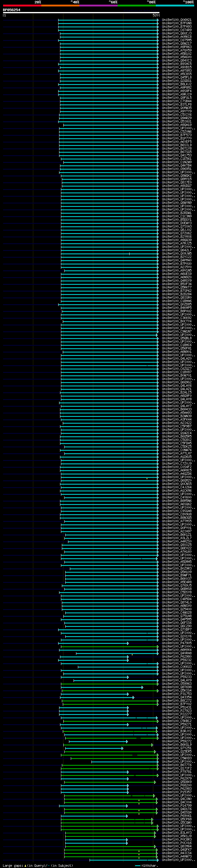Select the UniRef100_A7Q059 label
197x868 pixels.
[x=177, y=50]
